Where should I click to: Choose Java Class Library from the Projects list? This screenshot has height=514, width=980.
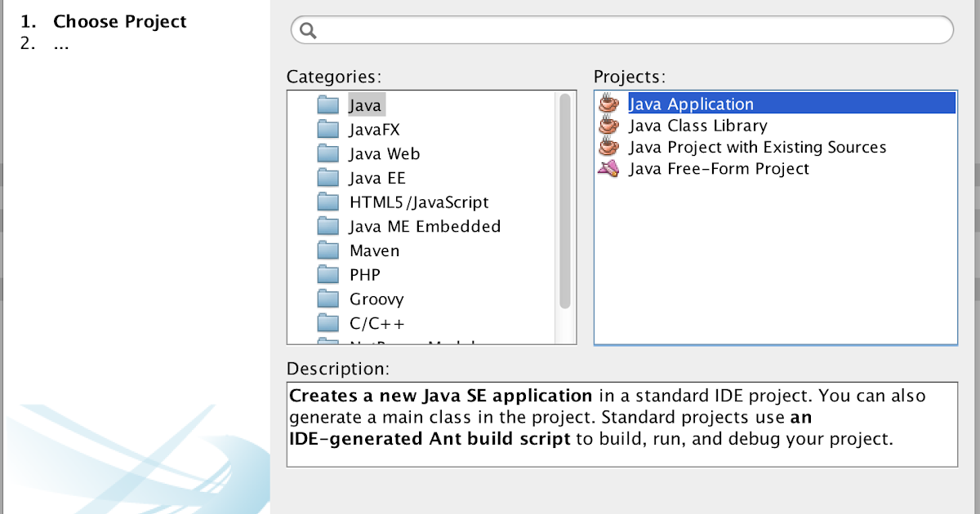coord(697,125)
